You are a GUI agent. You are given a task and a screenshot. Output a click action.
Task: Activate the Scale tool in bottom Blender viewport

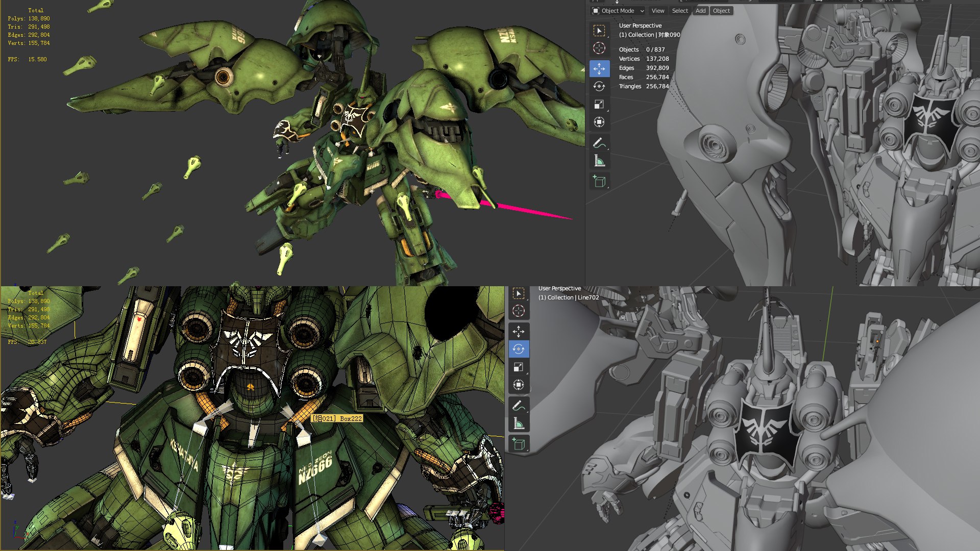(519, 367)
